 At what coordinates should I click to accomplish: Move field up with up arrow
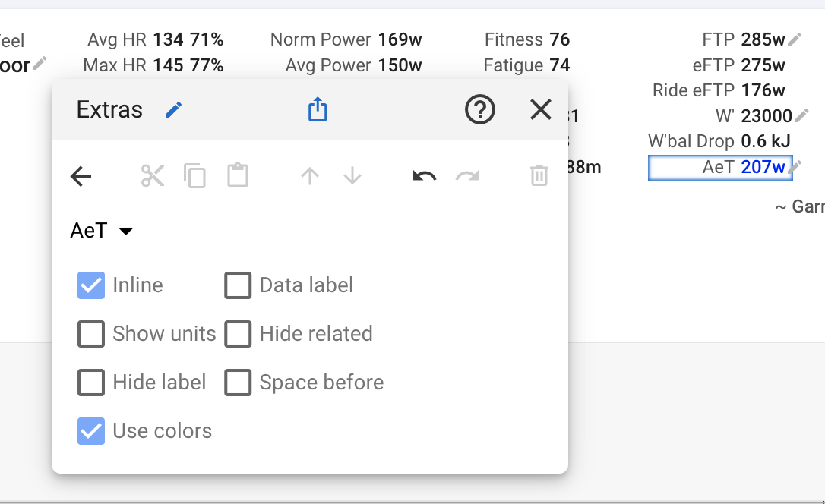tap(309, 177)
